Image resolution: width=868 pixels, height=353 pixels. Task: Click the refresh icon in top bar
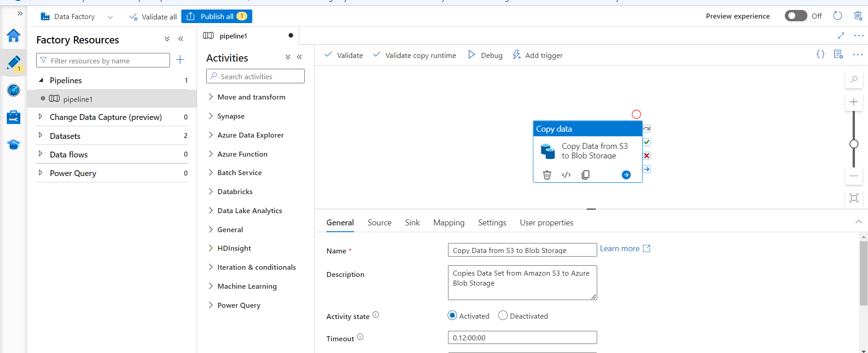click(x=838, y=16)
